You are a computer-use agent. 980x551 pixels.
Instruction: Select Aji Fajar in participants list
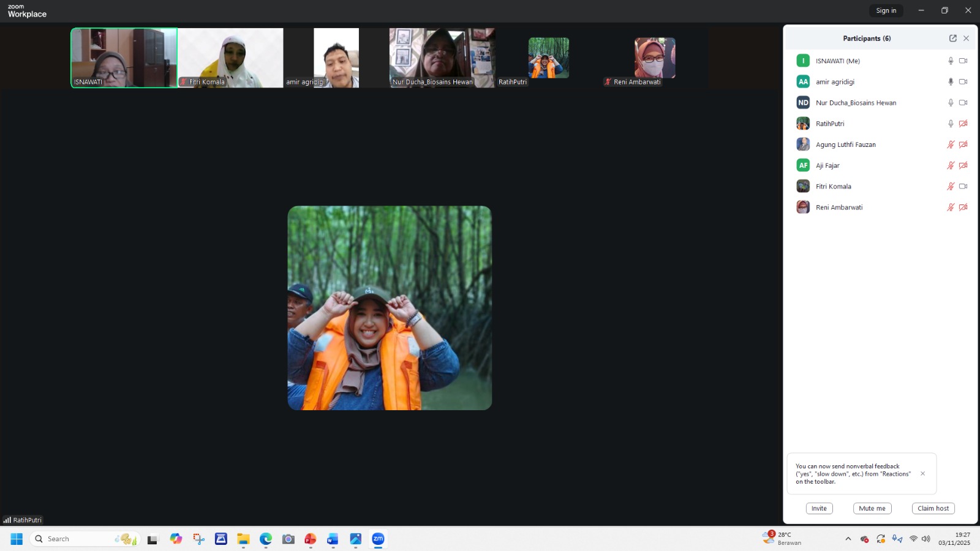click(x=827, y=165)
